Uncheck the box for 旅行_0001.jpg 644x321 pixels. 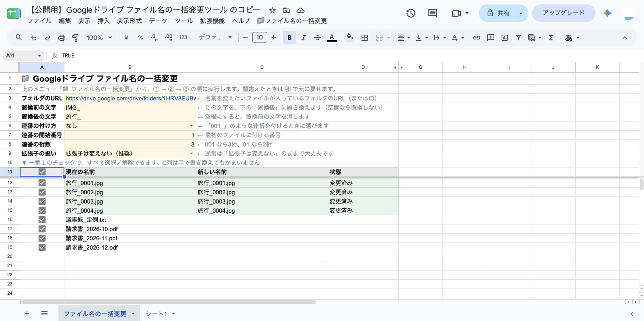pos(42,183)
